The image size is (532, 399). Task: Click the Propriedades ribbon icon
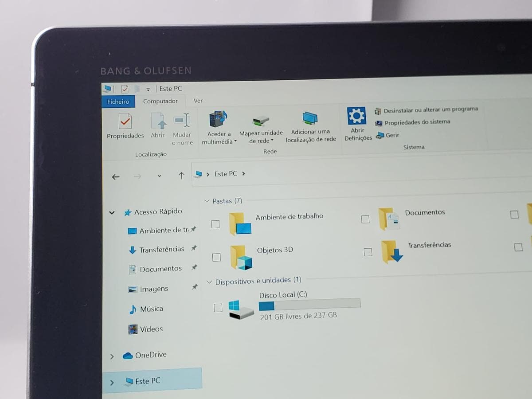click(x=125, y=121)
